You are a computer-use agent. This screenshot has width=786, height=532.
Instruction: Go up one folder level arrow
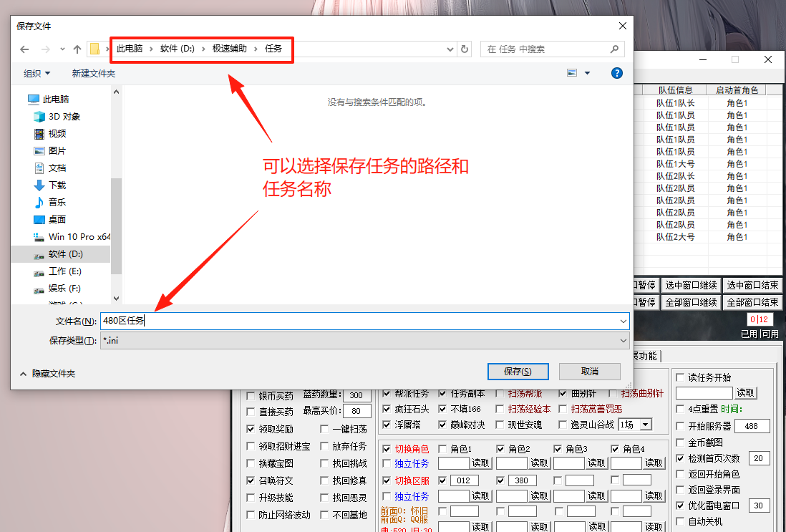click(77, 49)
